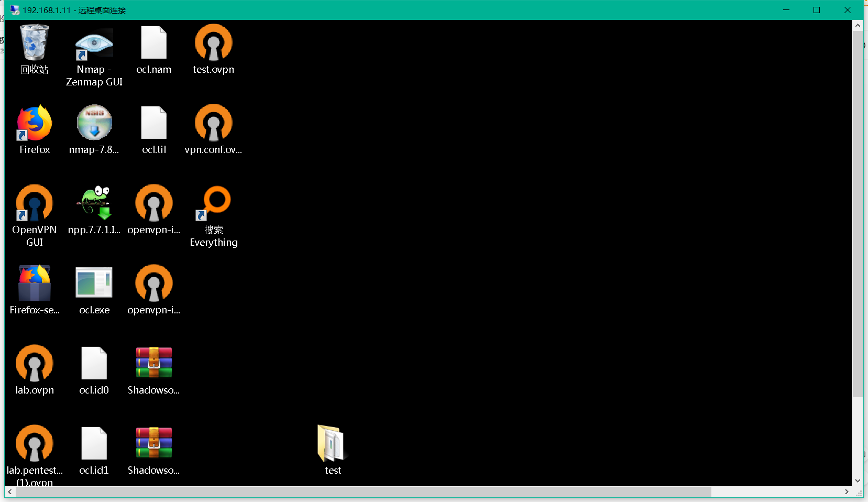The image size is (868, 502).
Task: Click the horizontal scrollbar thumb
Action: tap(364, 492)
